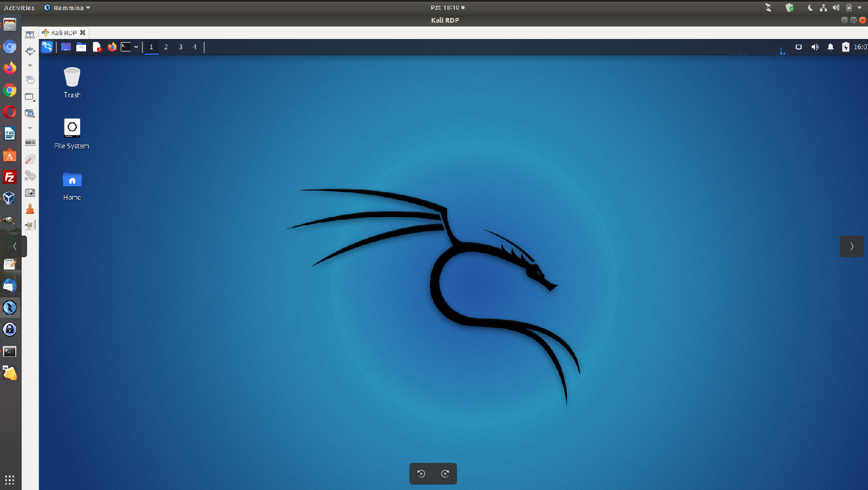
Task: Open the terminal emulator in Kali panel
Action: click(126, 47)
